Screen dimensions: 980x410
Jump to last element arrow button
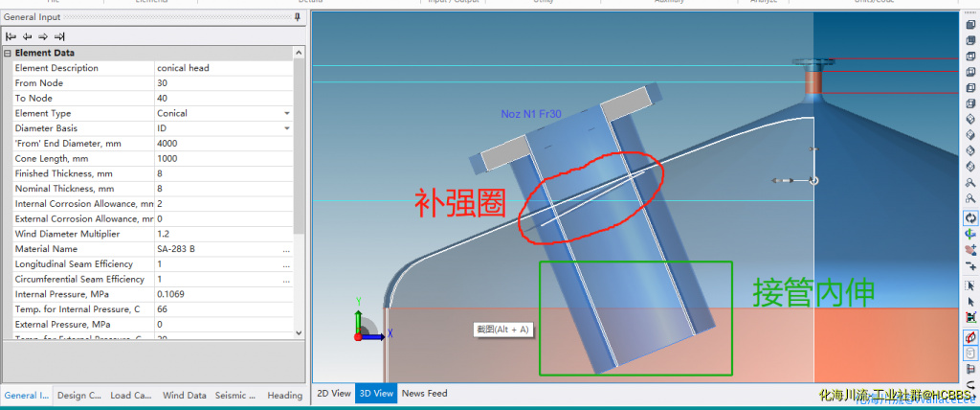pyautogui.click(x=59, y=35)
